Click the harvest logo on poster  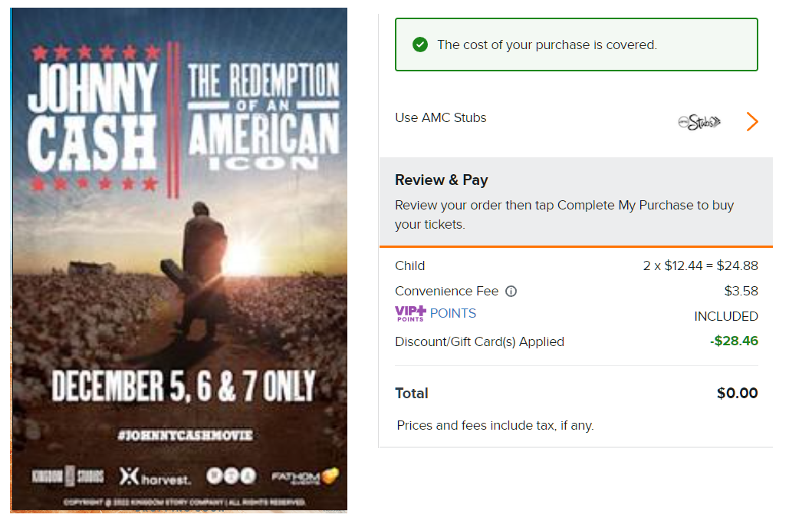click(155, 476)
